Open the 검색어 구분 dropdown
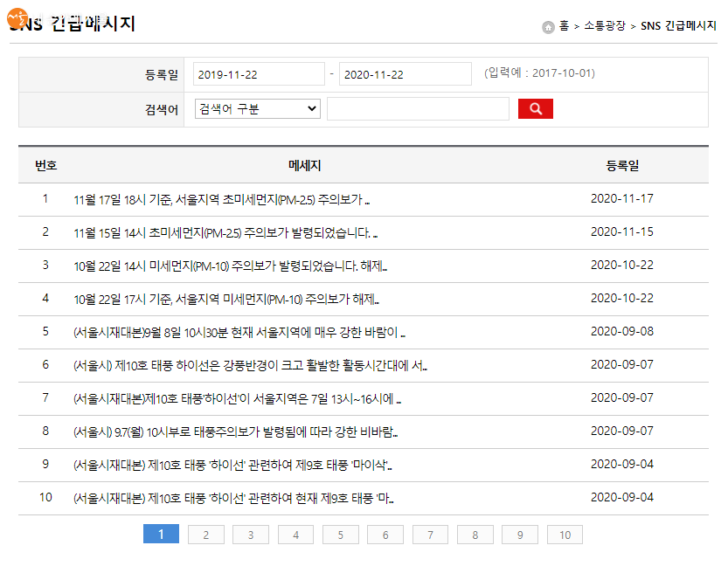Image resolution: width=728 pixels, height=573 pixels. point(257,109)
